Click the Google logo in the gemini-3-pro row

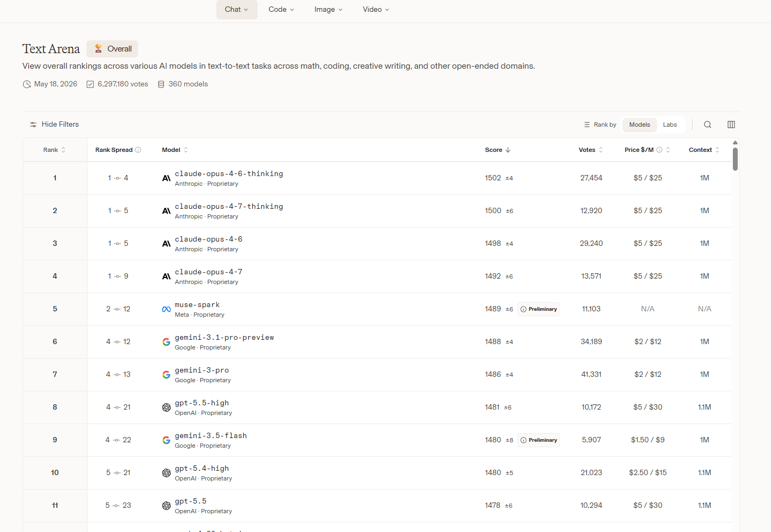[x=166, y=375]
